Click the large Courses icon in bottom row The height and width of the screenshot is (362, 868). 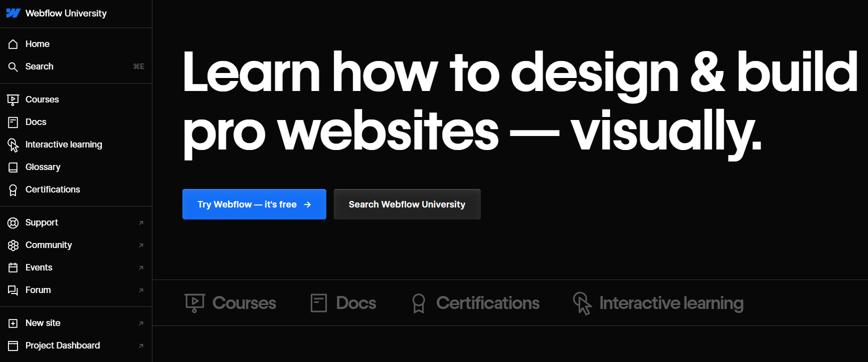coord(194,303)
